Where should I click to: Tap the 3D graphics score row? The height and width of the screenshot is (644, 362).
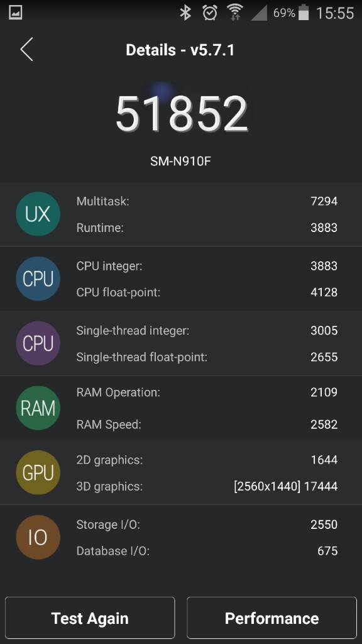point(207,486)
